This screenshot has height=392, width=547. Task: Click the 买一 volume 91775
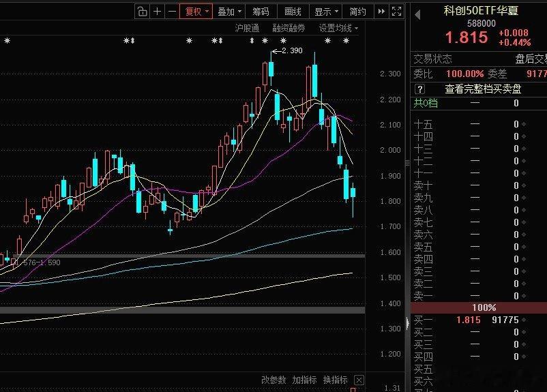pyautogui.click(x=505, y=320)
